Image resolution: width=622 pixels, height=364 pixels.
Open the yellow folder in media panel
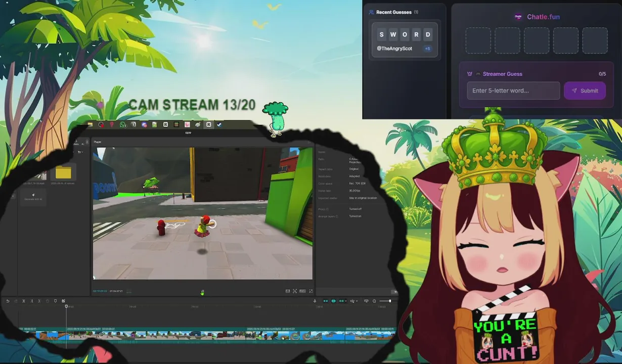pyautogui.click(x=63, y=173)
